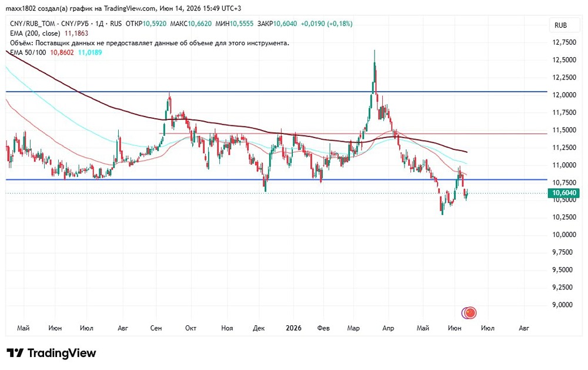This screenshot has height=370, width=588.
Task: Click the EMA 100 value 11,0189
Action: 90,52
